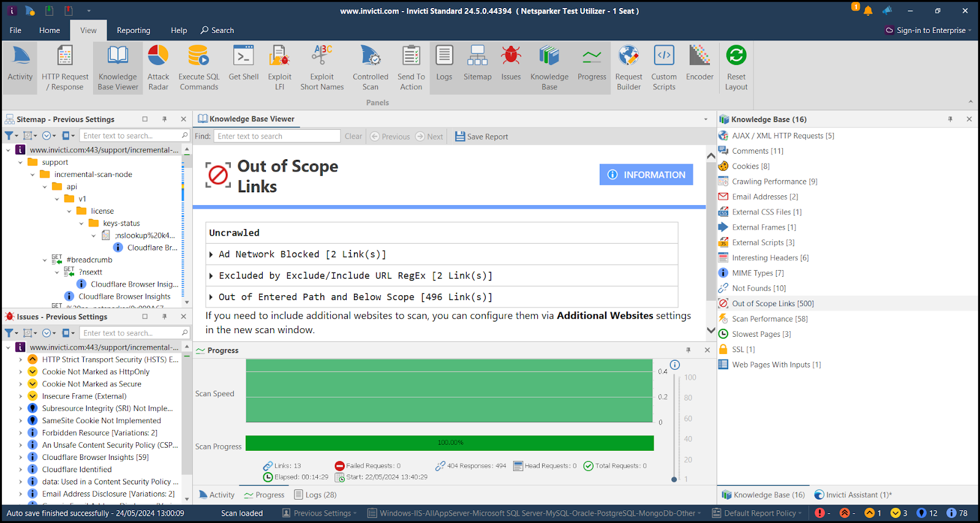Click the Clear search button

pos(353,136)
